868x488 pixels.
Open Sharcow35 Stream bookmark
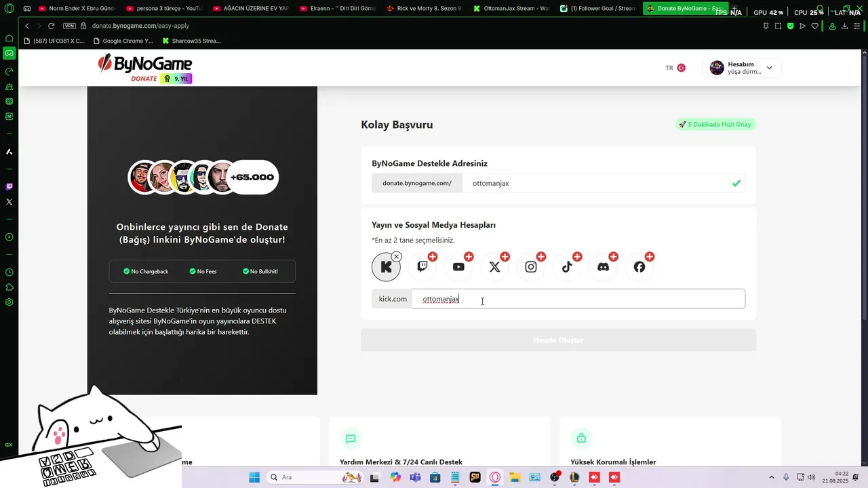(x=192, y=41)
